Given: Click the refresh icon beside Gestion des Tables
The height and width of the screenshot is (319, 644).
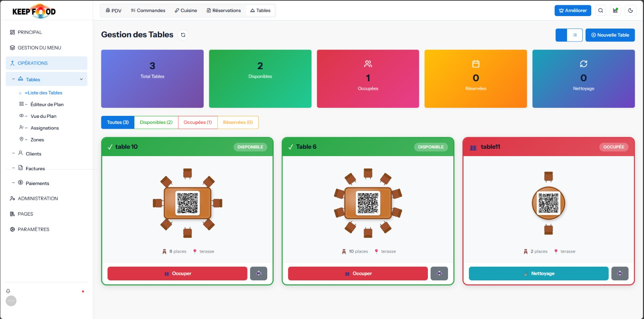Looking at the screenshot, I should 183,35.
